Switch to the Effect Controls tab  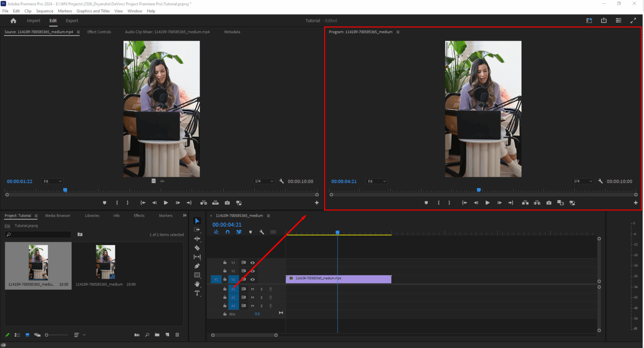click(x=99, y=31)
